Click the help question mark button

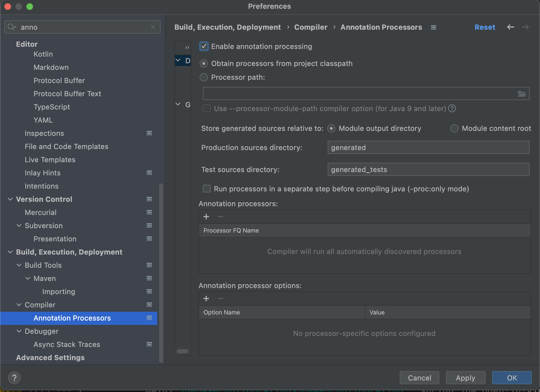coord(14,378)
